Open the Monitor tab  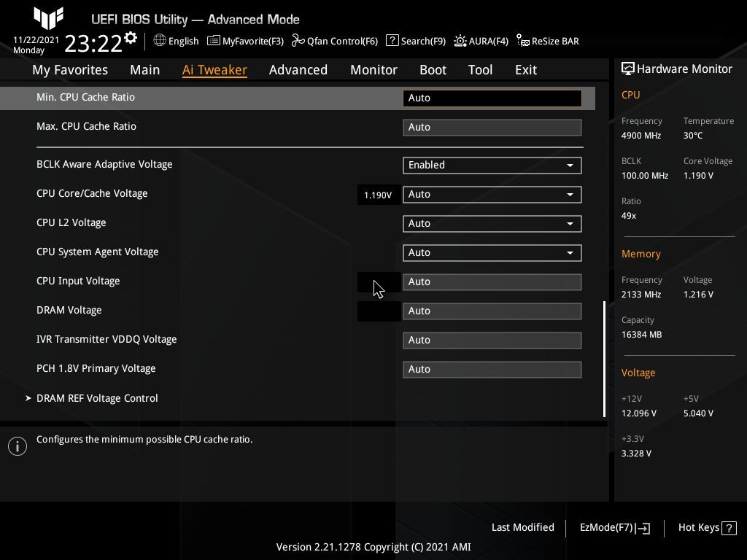pos(374,70)
